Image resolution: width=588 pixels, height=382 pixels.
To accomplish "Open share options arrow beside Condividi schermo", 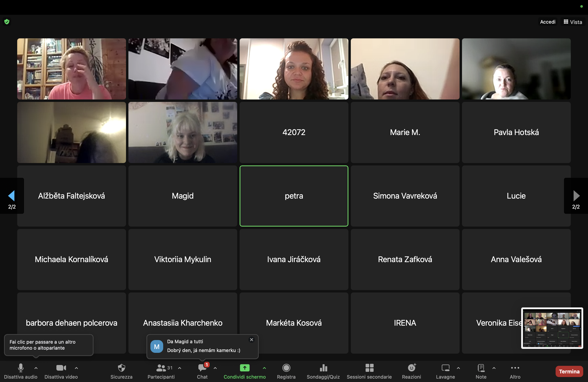I will pos(264,368).
